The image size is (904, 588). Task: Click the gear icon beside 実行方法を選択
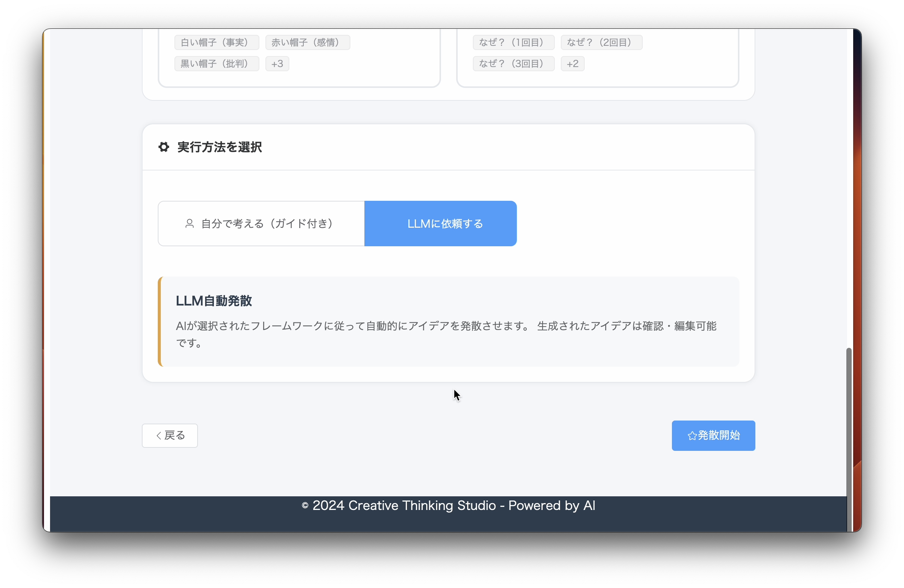pyautogui.click(x=164, y=147)
